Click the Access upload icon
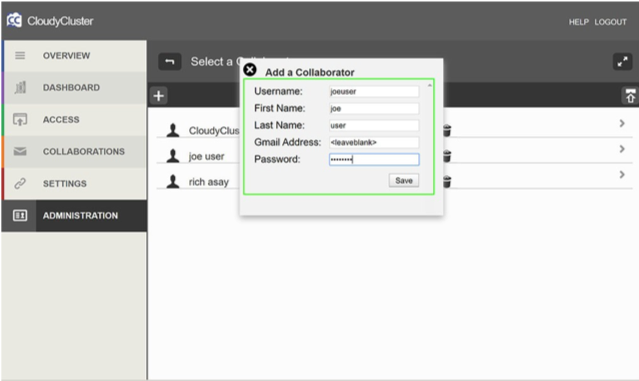Image resolution: width=639 pixels, height=381 pixels. [x=20, y=119]
